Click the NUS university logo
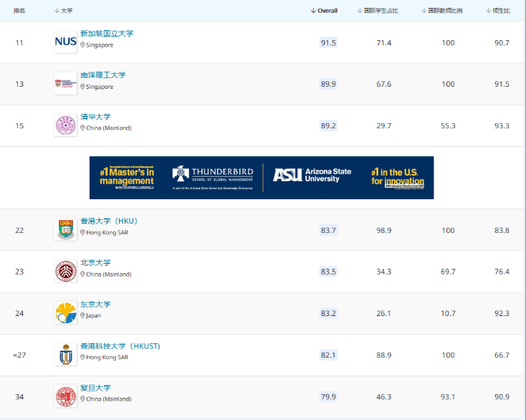The image size is (526, 420). [65, 42]
